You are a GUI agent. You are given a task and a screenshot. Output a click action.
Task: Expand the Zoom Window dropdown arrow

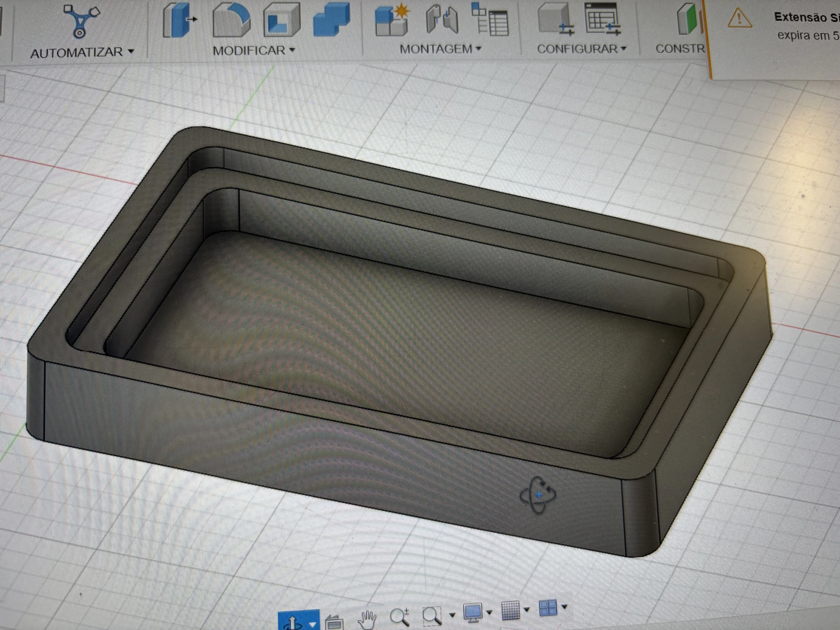click(452, 615)
